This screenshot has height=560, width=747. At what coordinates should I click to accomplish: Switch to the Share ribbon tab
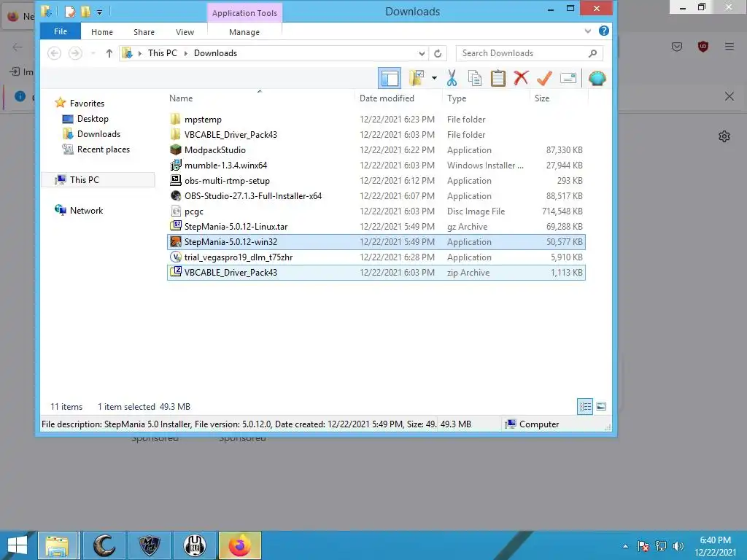click(x=144, y=32)
